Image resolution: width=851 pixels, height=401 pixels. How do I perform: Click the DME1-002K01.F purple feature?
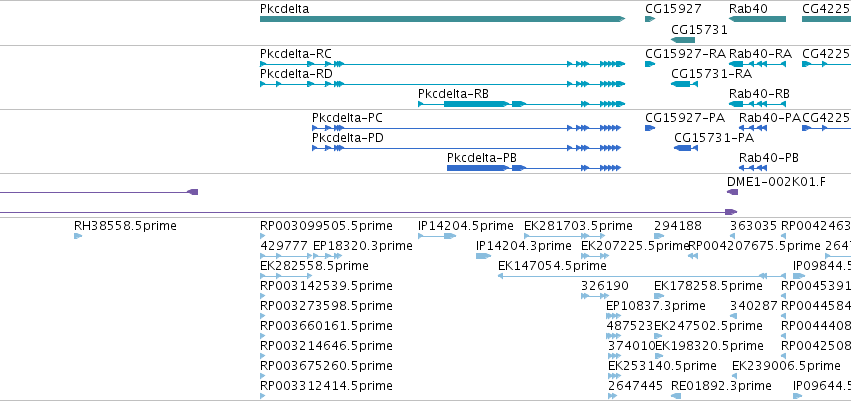tap(733, 192)
